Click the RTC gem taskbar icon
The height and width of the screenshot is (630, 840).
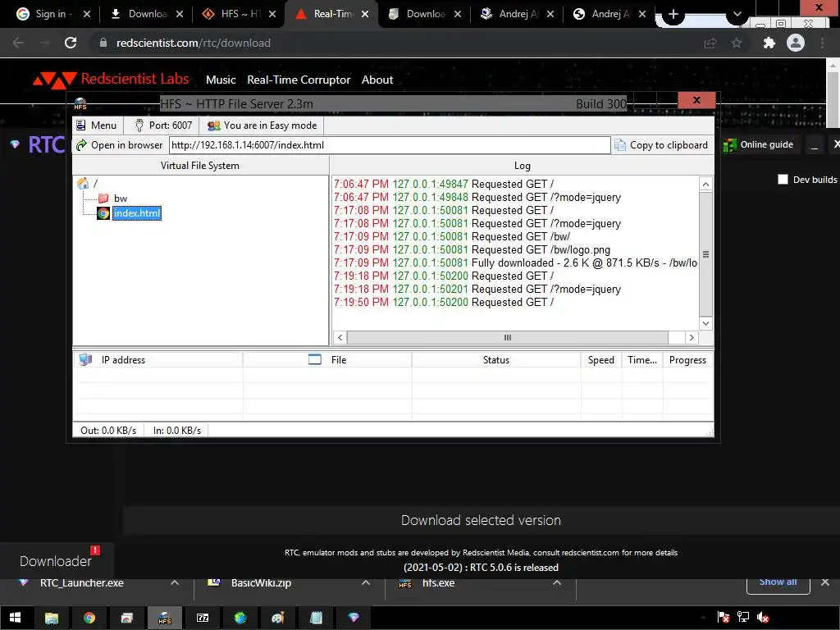click(x=354, y=618)
